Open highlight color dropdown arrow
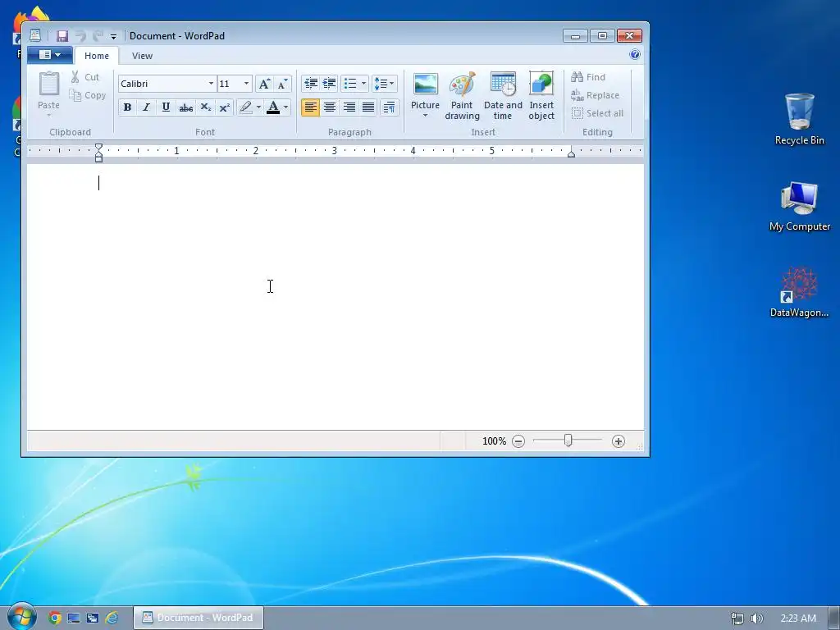Viewport: 840px width, 630px height. pyautogui.click(x=258, y=107)
